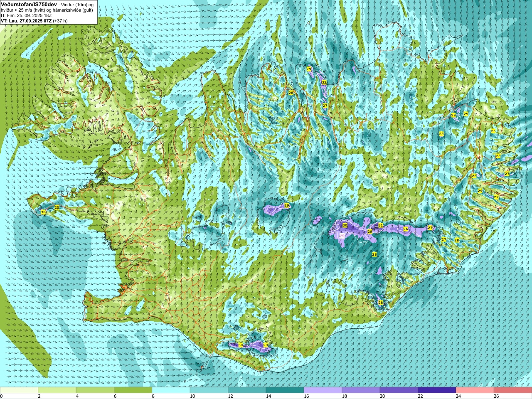This screenshot has width=532, height=399.
Task: Click legend scale number 16
Action: [x=306, y=396]
